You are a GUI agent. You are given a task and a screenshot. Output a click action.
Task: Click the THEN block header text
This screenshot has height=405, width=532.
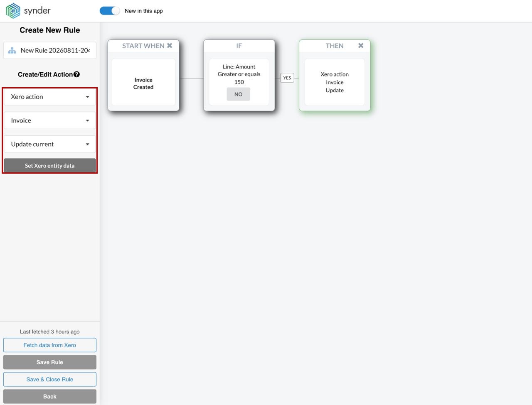pyautogui.click(x=335, y=46)
